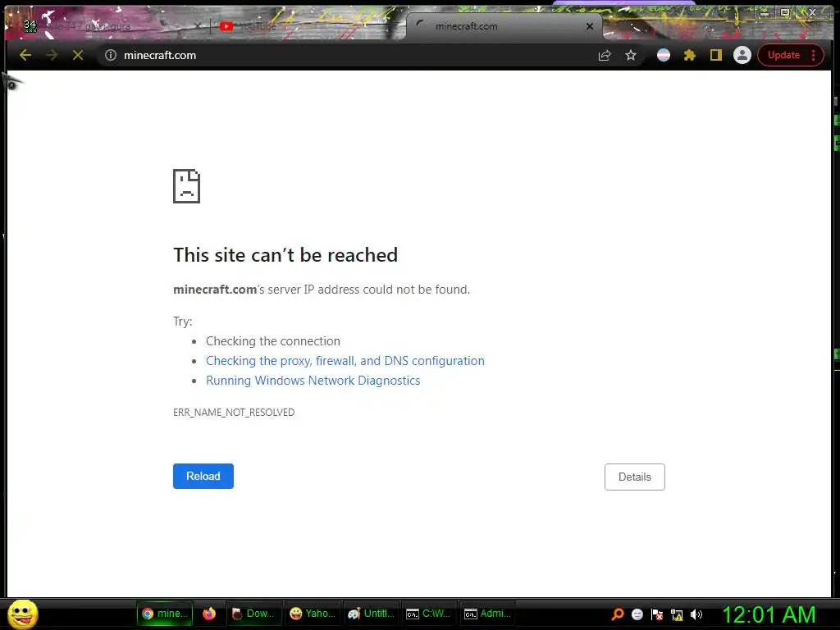Click the white round face tray icon
This screenshot has width=840, height=630.
click(637, 614)
